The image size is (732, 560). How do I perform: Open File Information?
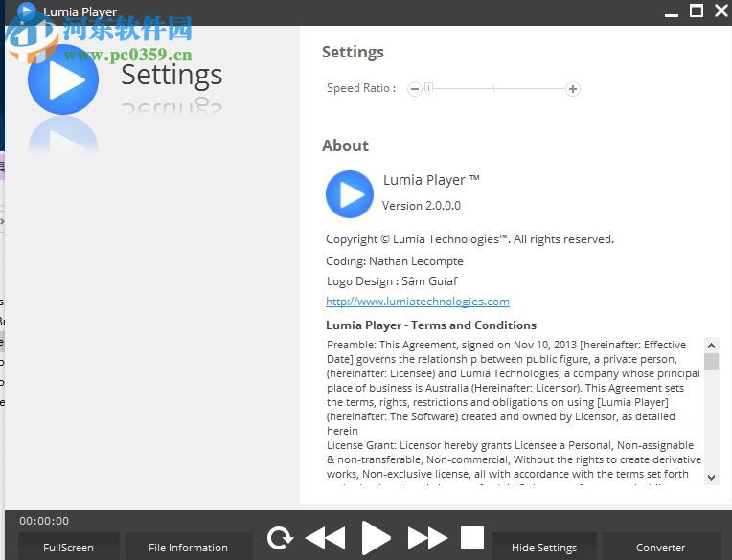click(188, 547)
